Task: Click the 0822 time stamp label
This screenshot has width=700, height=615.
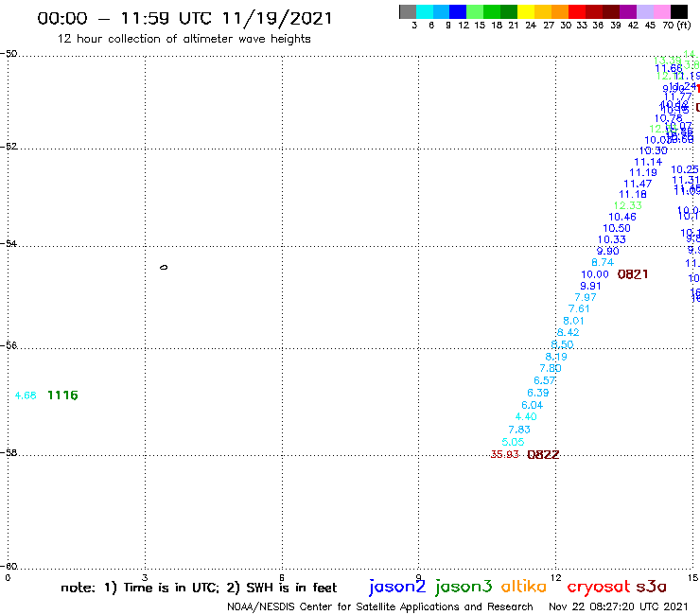Action: coord(543,455)
